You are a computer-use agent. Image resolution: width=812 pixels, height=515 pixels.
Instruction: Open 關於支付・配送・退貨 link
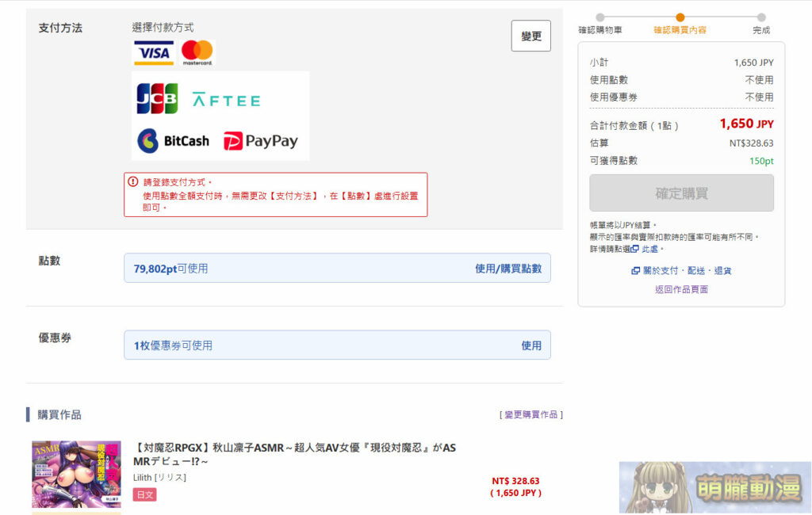coord(687,271)
